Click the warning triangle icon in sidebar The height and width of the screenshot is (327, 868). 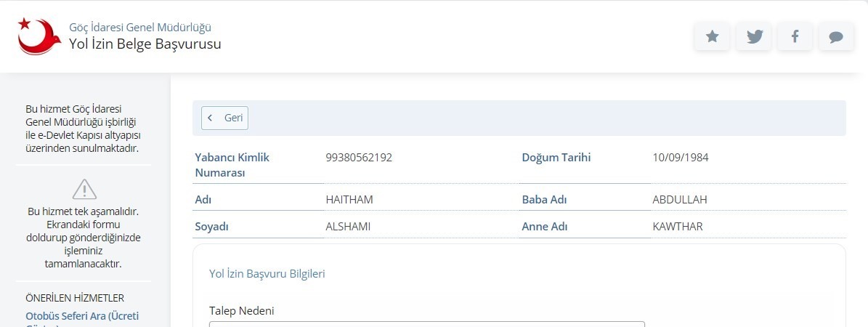[84, 190]
